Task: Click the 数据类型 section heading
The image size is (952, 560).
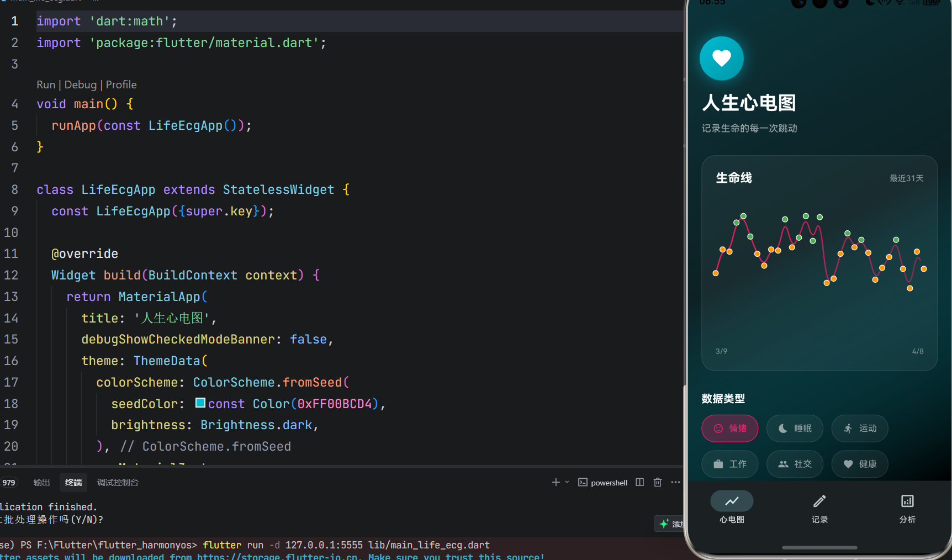Action: pos(723,399)
